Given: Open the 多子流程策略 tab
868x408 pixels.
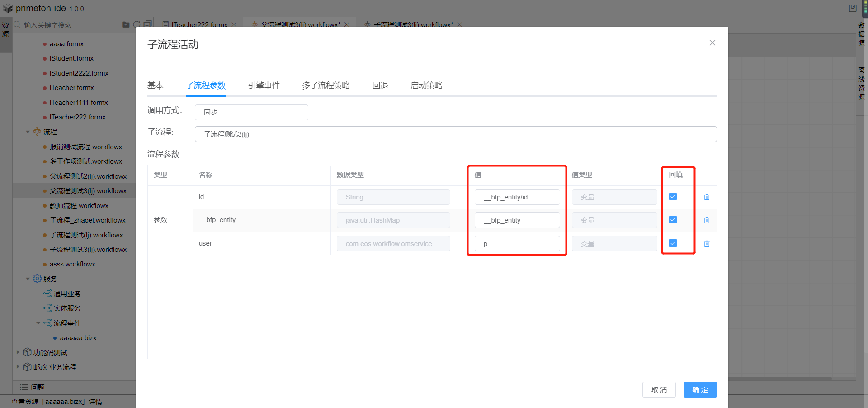Looking at the screenshot, I should click(325, 85).
